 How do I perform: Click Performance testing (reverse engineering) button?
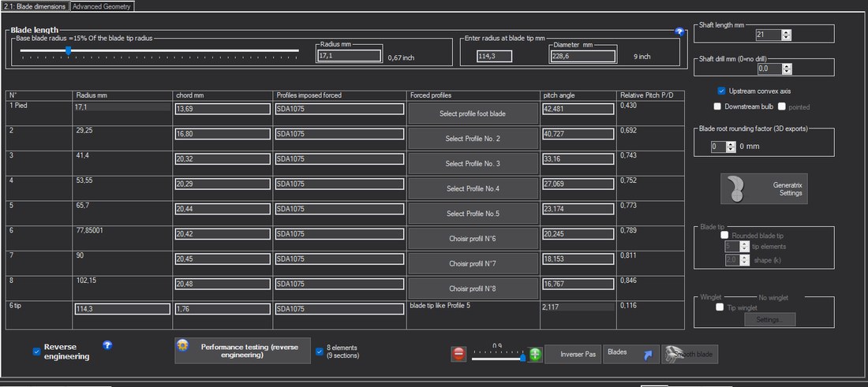tap(242, 351)
